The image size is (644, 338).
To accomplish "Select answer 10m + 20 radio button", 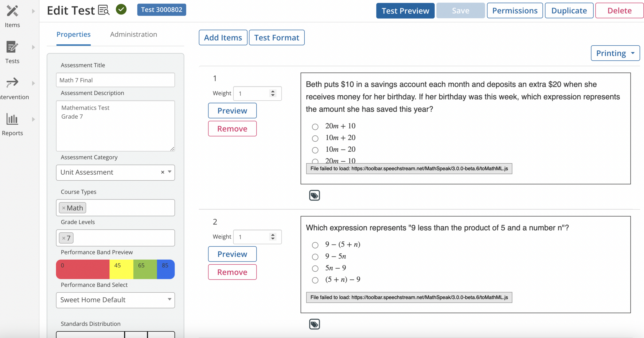I will pos(315,138).
